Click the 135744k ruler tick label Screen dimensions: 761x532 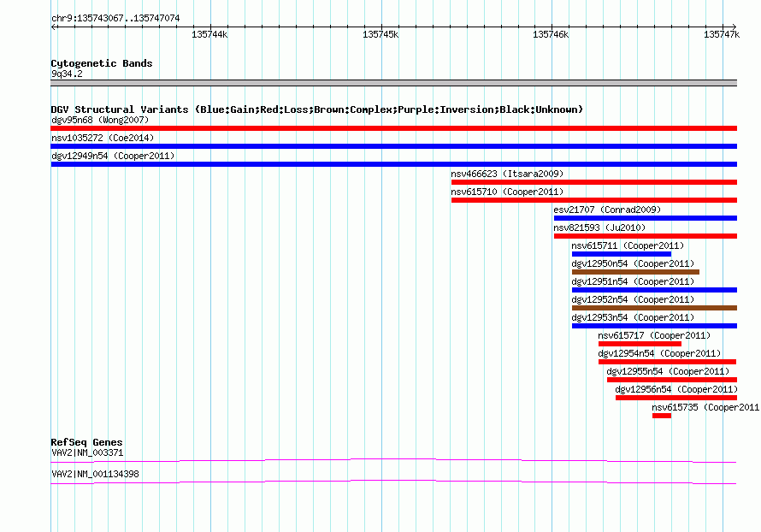tap(209, 34)
